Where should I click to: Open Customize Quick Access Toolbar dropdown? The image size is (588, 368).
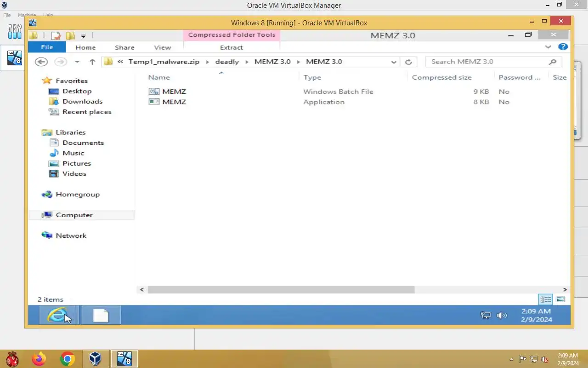[x=83, y=36]
